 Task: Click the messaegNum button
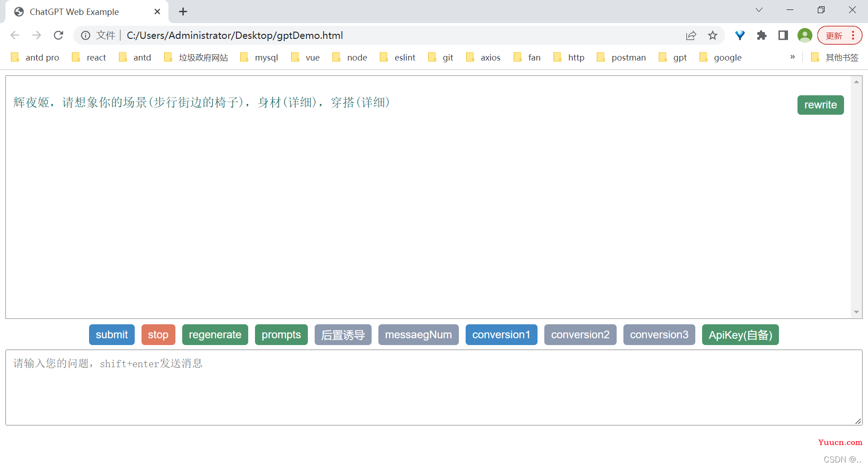point(419,335)
